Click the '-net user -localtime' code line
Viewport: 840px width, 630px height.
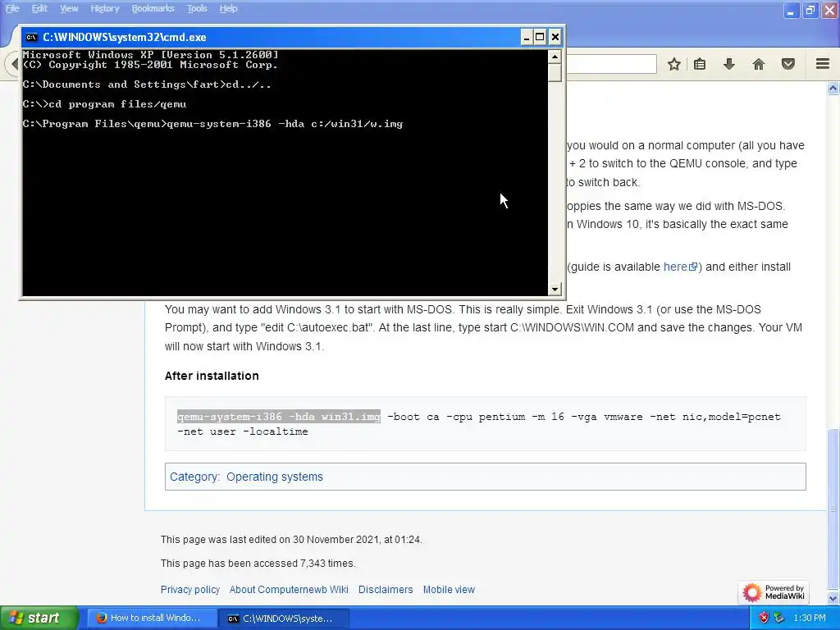tap(243, 431)
